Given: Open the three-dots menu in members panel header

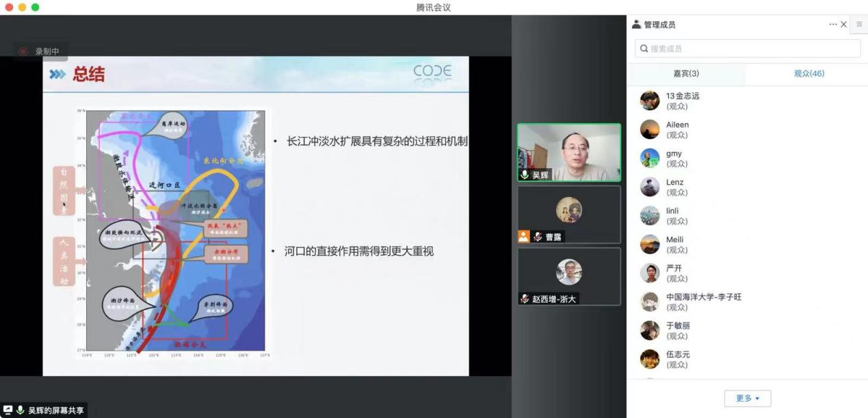Looking at the screenshot, I should pos(832,25).
